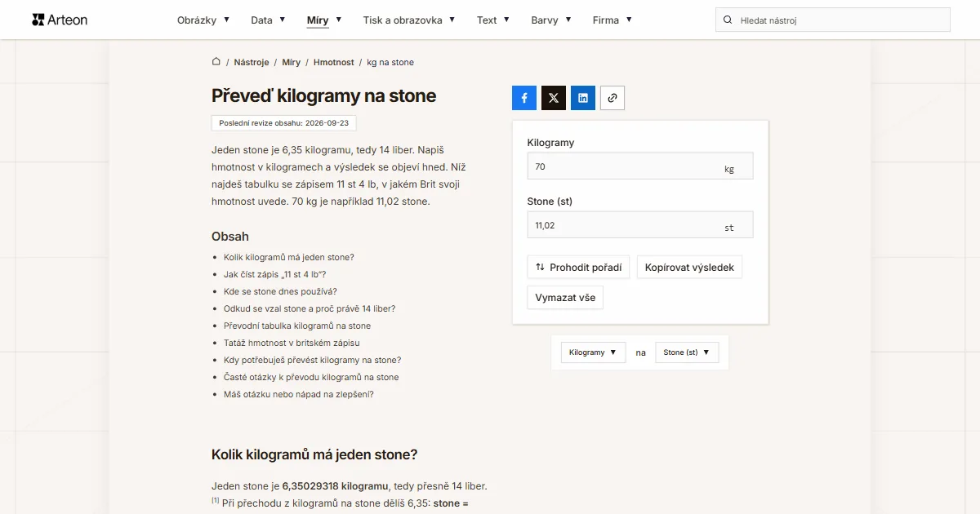Open the Obrázky menu
The image size is (980, 514).
(x=203, y=20)
